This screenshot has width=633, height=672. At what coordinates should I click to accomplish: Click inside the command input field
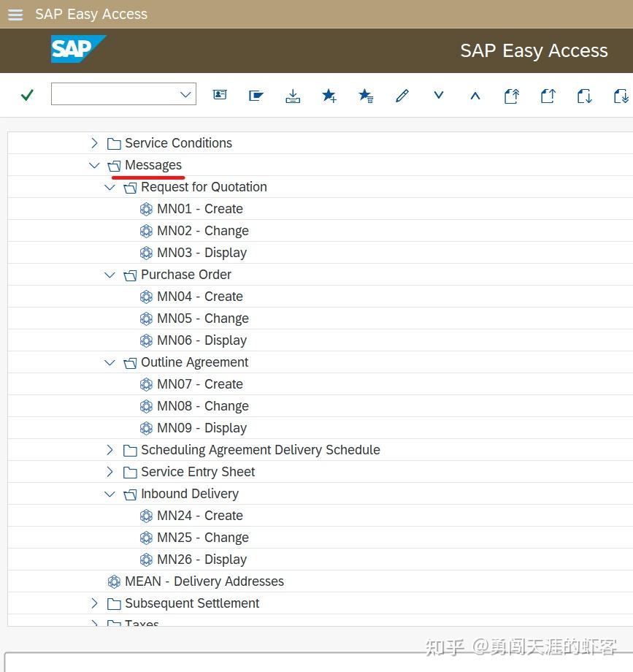point(113,94)
